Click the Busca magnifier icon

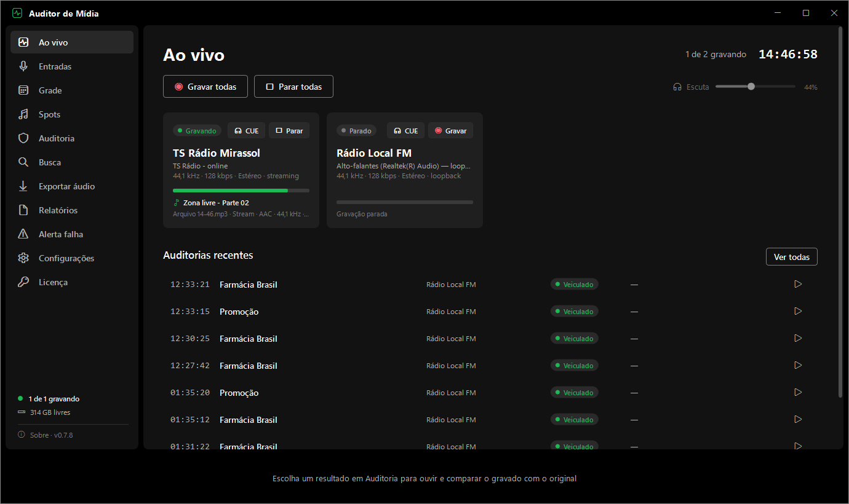point(23,162)
